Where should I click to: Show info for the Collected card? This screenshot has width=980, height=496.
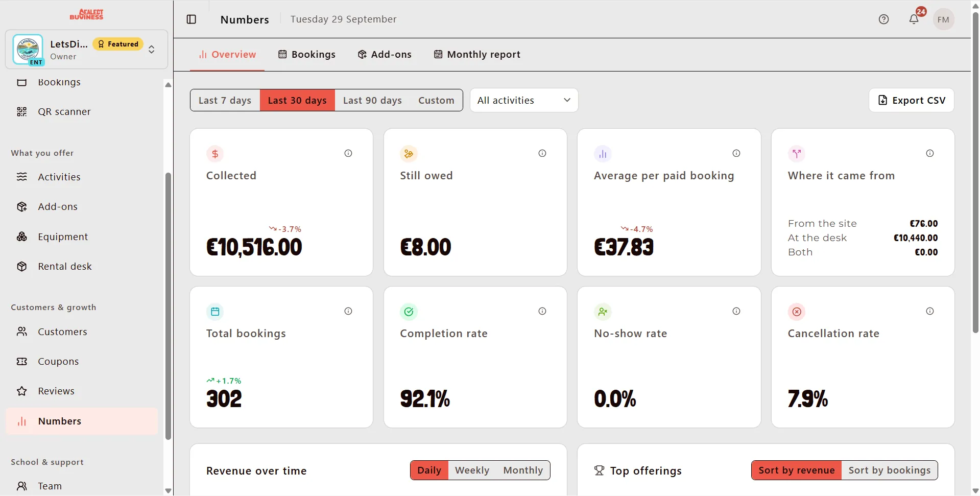pos(348,153)
